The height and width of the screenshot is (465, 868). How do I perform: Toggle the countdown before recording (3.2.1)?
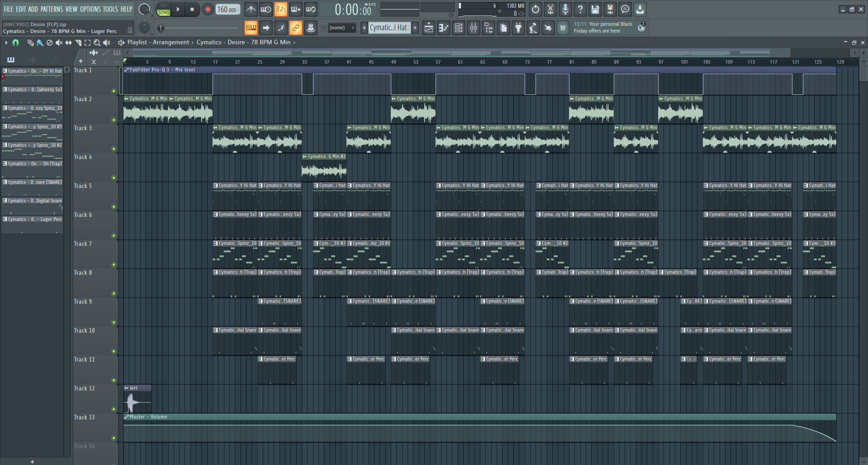pyautogui.click(x=280, y=9)
